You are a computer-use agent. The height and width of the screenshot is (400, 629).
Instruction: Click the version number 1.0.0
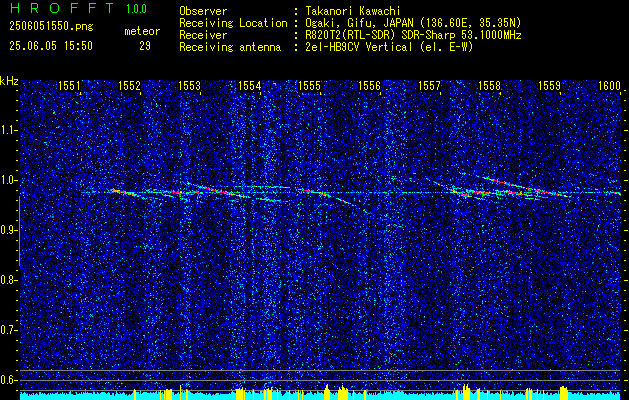(x=136, y=8)
